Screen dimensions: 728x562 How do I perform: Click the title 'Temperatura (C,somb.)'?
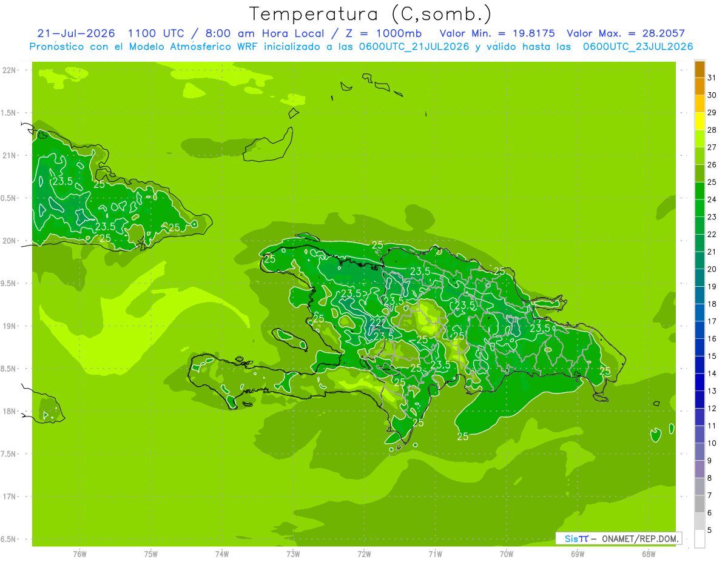pos(370,14)
